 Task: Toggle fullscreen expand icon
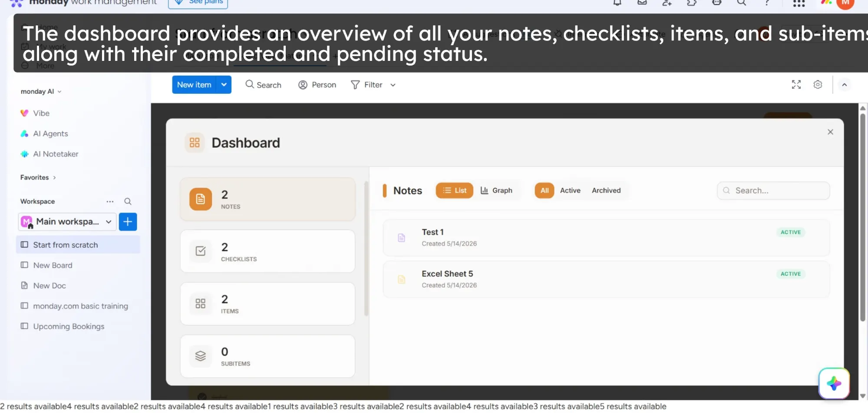pyautogui.click(x=796, y=85)
